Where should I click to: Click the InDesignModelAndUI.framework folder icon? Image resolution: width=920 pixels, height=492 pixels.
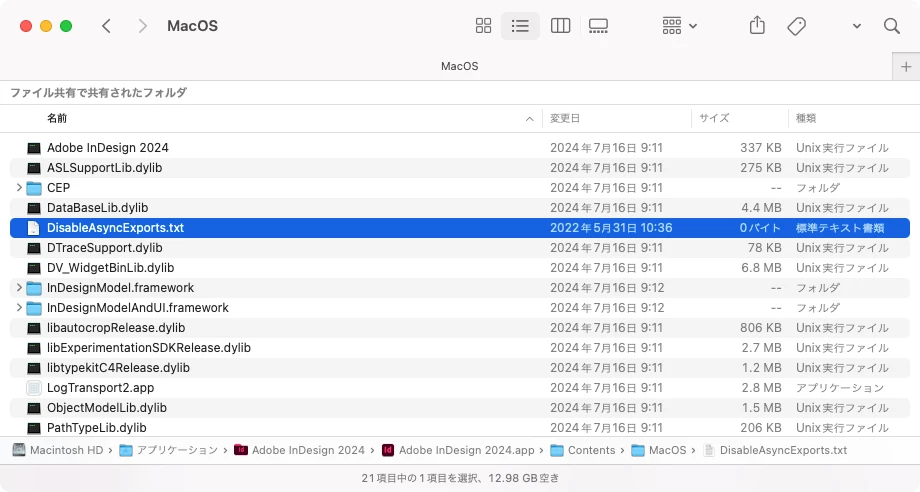(x=34, y=307)
